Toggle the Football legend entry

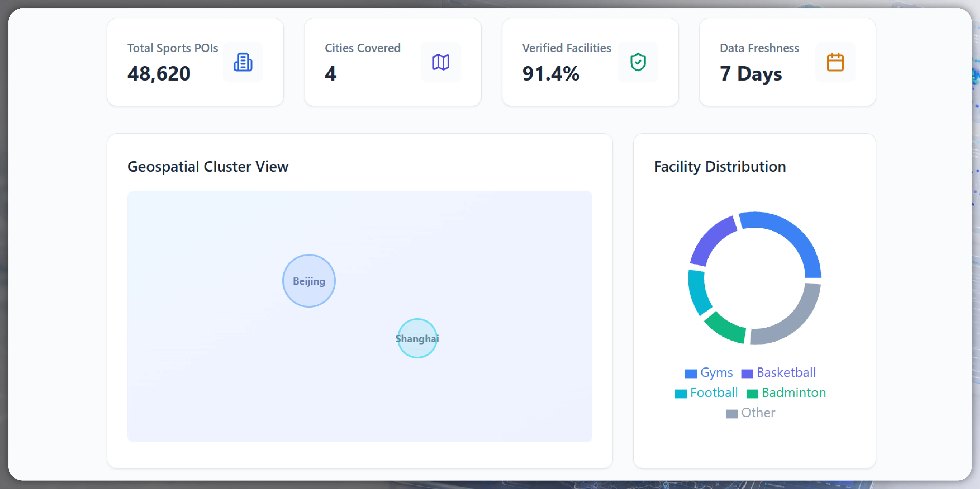tap(706, 393)
